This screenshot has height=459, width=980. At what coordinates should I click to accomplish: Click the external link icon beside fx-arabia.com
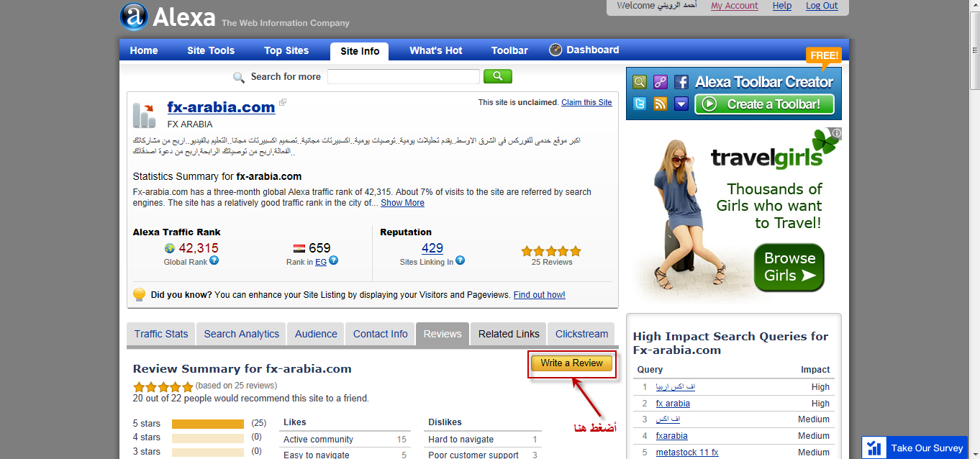283,103
